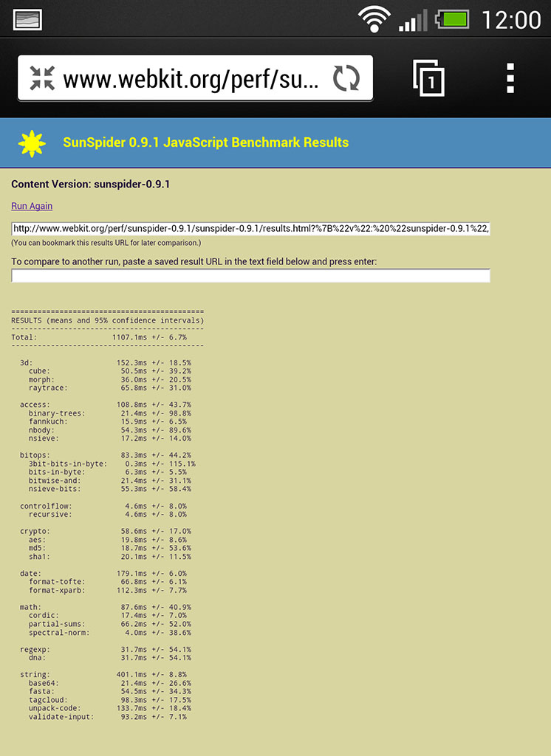The image size is (551, 756).
Task: Click the SunSpider 0.9.1 JavaScript Benchmark Results heading
Action: tap(205, 142)
